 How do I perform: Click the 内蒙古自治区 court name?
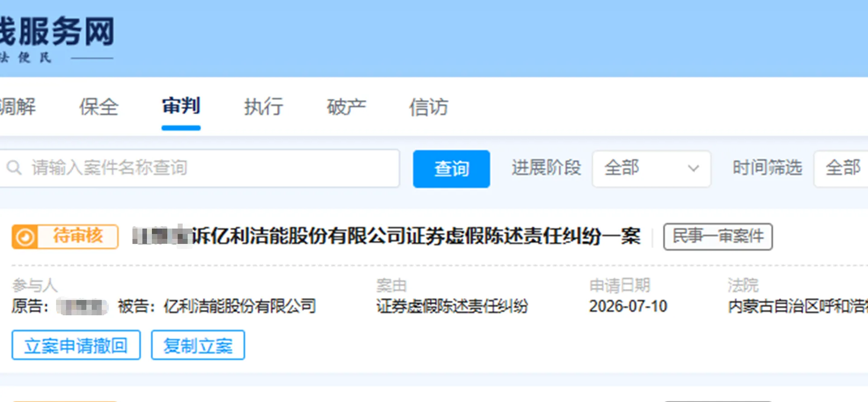tap(798, 306)
